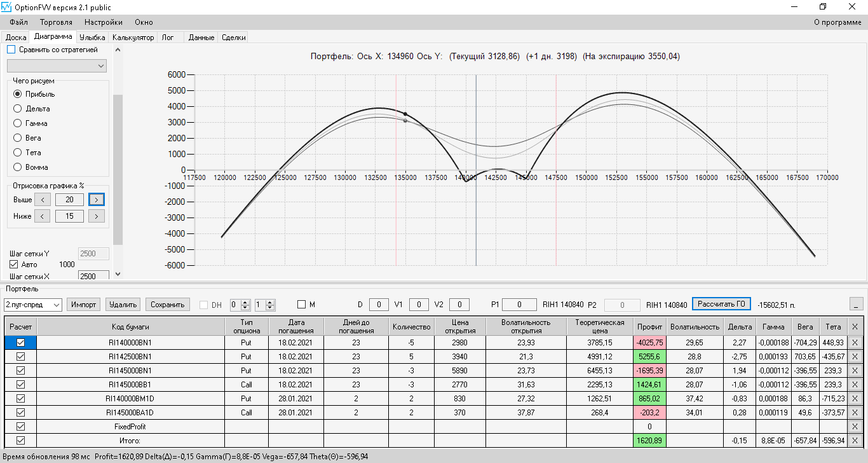This screenshot has width=868, height=463.
Task: Select the Вега radio option
Action: [x=18, y=138]
